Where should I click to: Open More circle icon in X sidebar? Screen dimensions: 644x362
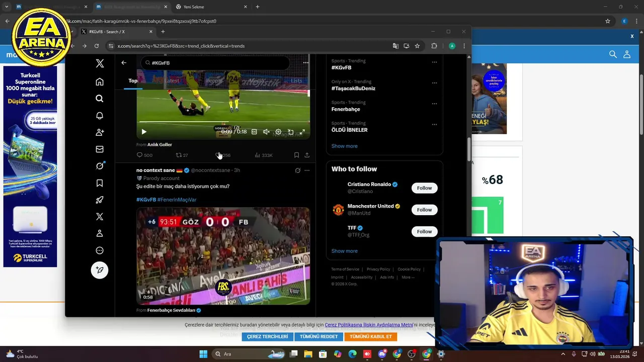click(x=100, y=250)
